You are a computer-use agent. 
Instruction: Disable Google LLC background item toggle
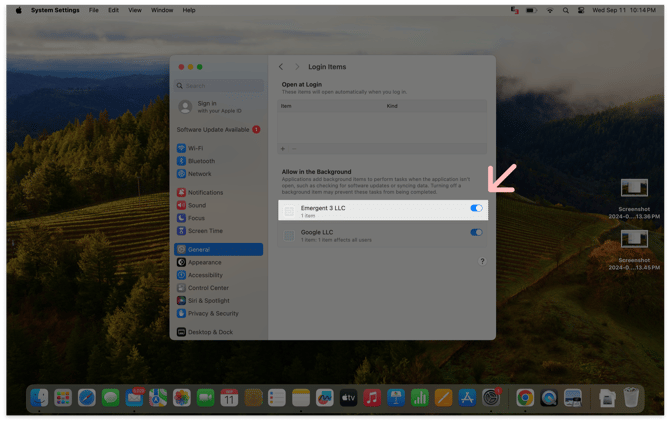(x=476, y=232)
